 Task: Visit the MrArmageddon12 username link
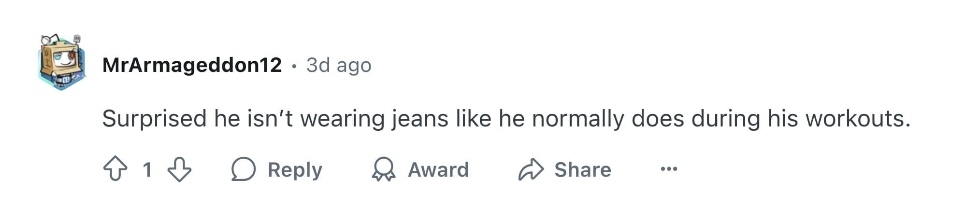point(192,65)
